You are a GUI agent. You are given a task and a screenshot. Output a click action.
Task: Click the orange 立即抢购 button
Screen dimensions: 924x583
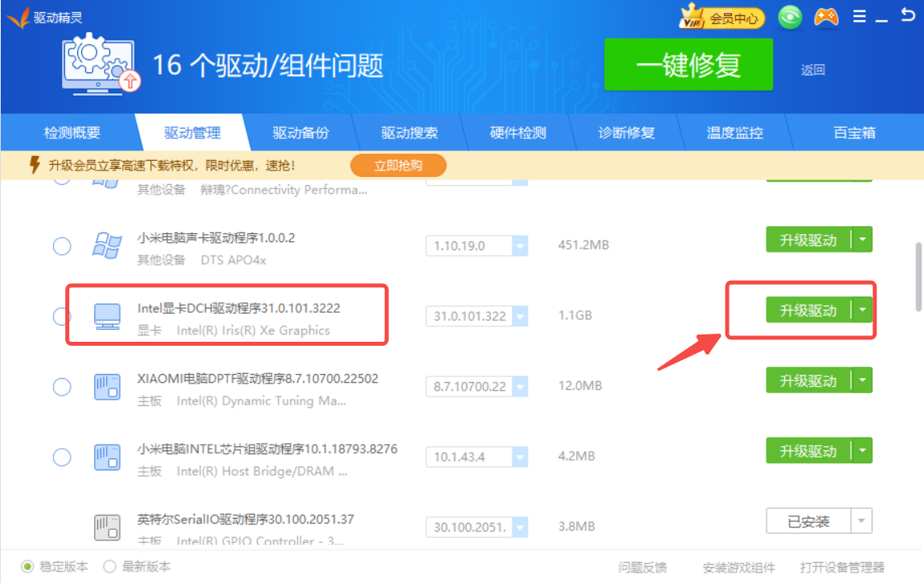click(398, 166)
